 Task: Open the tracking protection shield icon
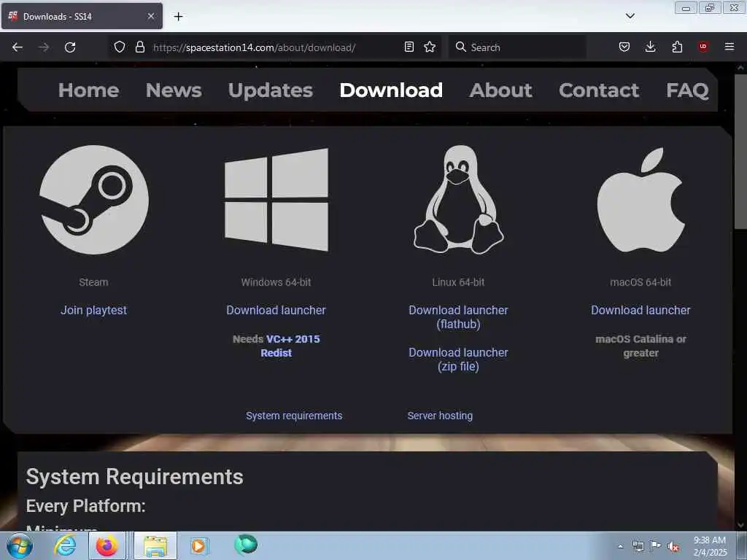(x=120, y=47)
